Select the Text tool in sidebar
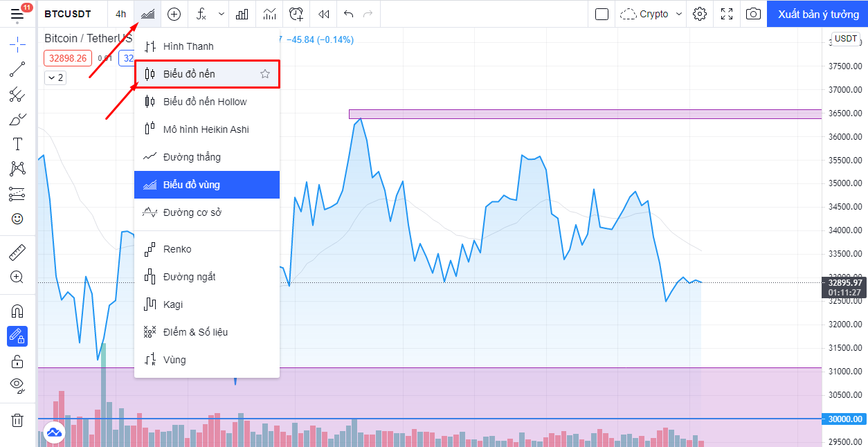 tap(17, 144)
